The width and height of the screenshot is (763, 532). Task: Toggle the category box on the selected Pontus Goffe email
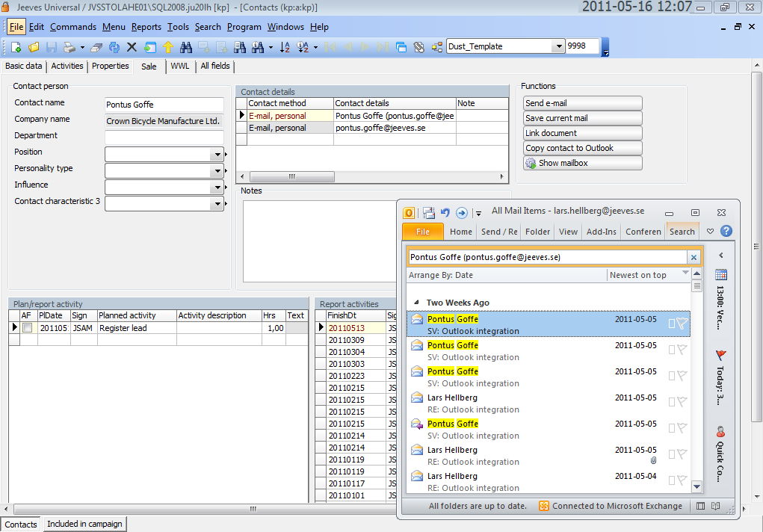coord(672,324)
